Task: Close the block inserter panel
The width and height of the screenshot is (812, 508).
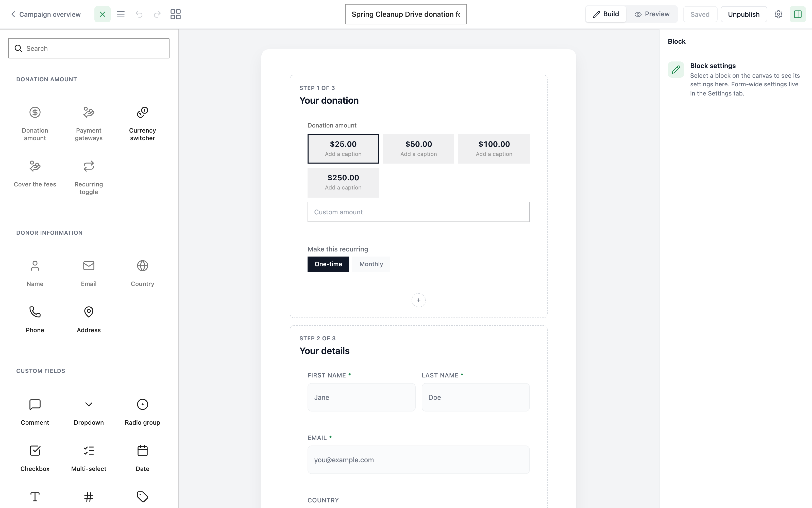Action: [102, 14]
